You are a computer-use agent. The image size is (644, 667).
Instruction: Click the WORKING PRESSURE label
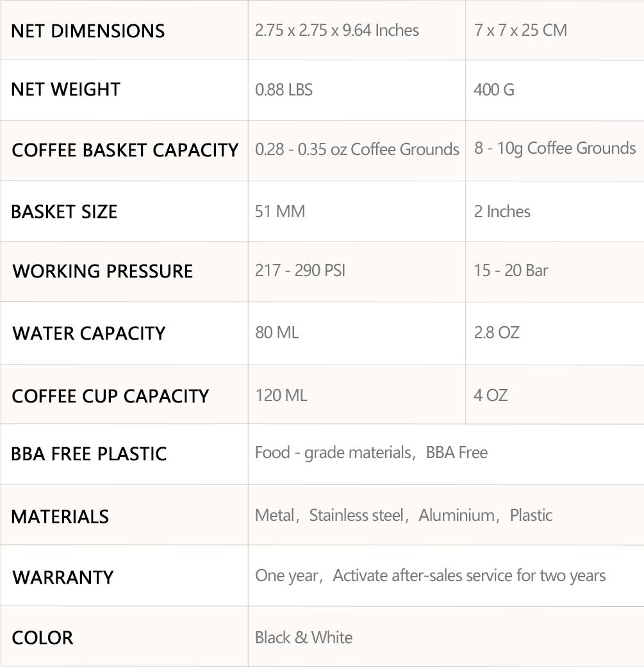pos(103,271)
